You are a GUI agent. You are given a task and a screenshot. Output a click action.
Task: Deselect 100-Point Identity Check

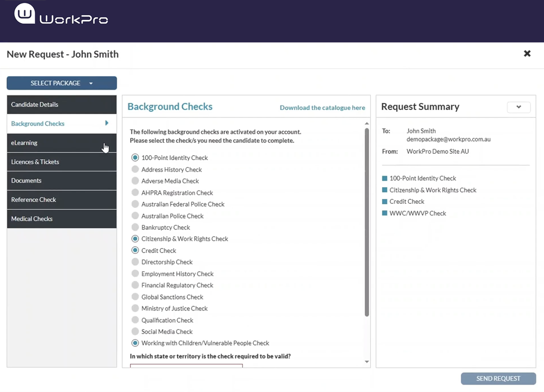[135, 158]
